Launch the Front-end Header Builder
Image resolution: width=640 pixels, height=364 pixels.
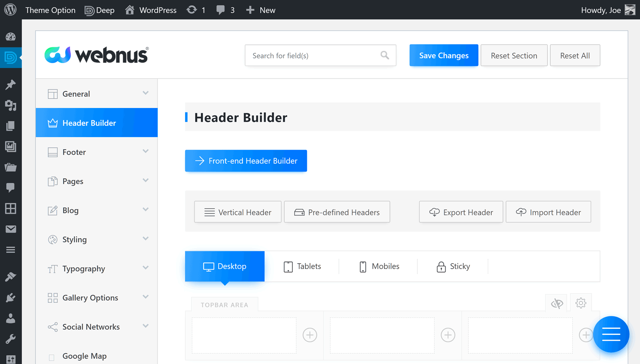point(246,161)
